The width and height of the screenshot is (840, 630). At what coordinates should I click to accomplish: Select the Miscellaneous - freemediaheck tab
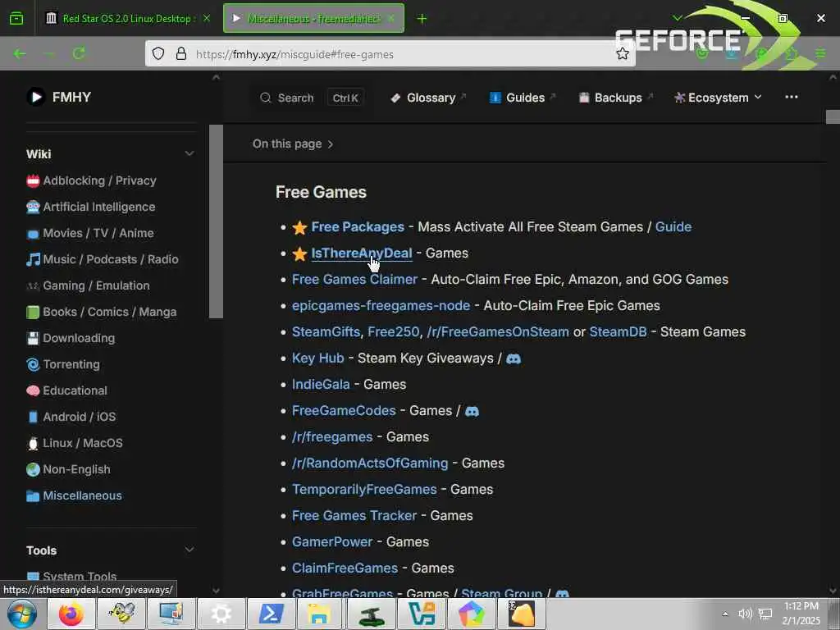[313, 18]
